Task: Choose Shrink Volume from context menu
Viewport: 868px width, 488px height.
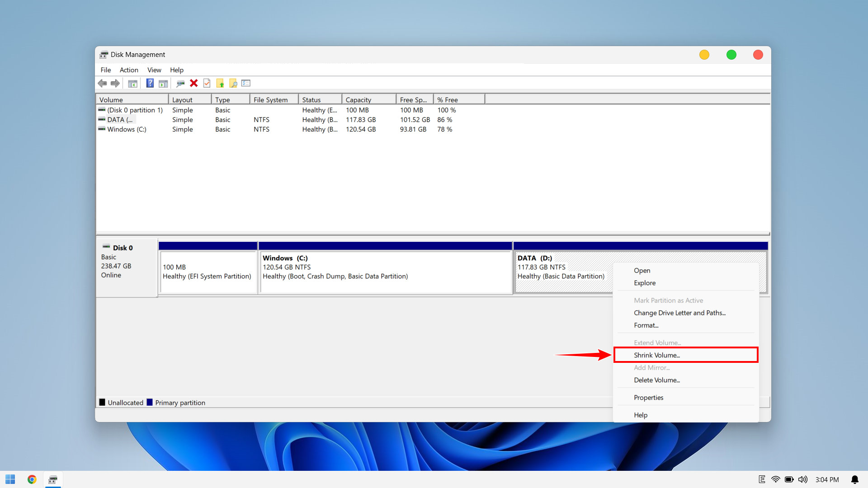Action: [x=656, y=355]
